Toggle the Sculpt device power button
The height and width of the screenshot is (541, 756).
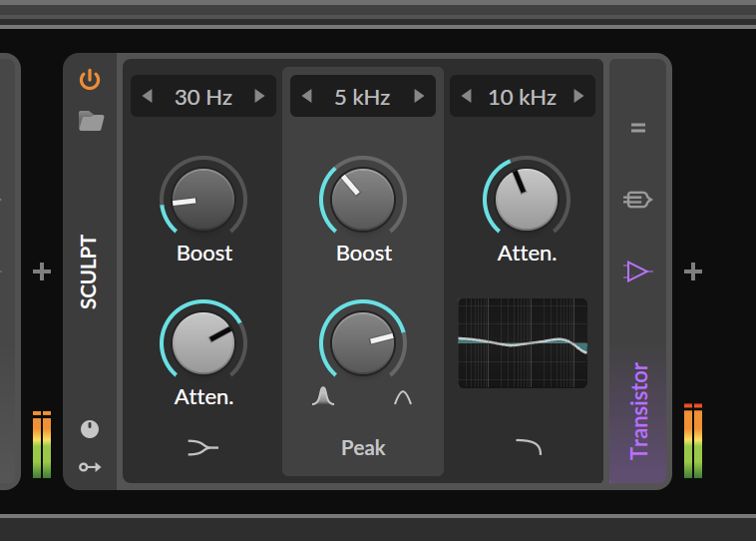(x=90, y=79)
